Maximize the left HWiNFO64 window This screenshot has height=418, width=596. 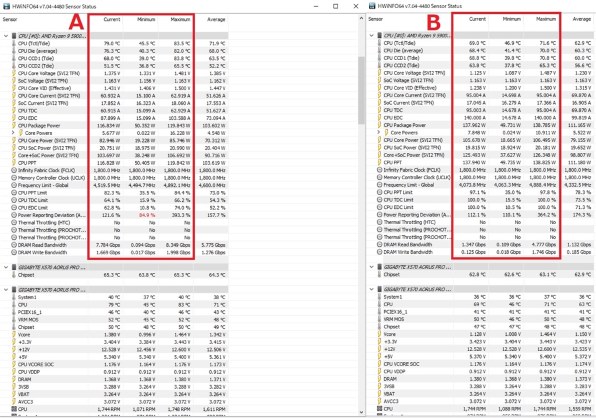coord(336,6)
